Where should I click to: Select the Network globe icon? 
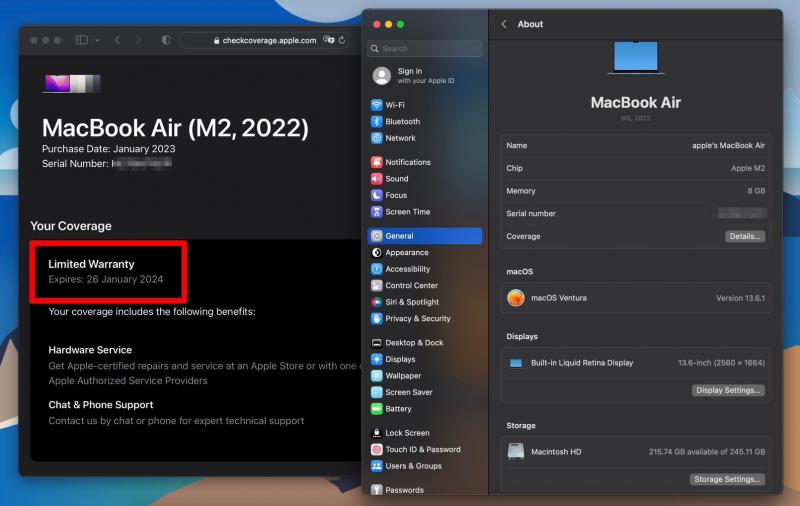377,138
